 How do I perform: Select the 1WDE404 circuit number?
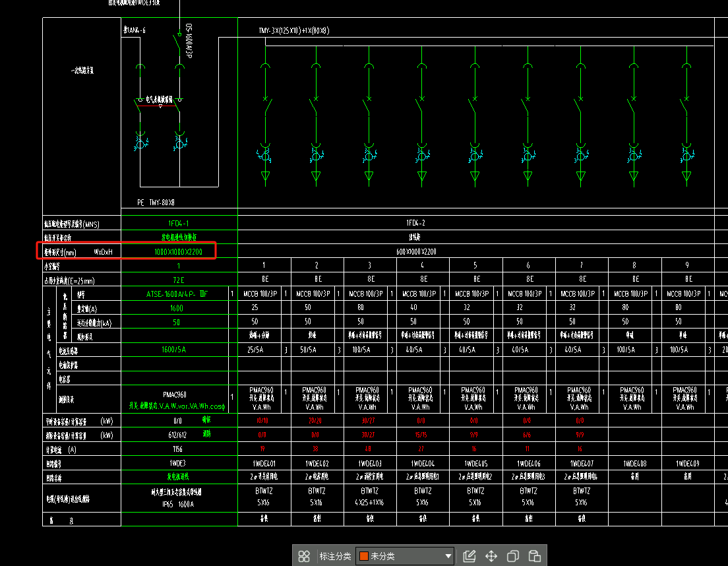pos(423,463)
